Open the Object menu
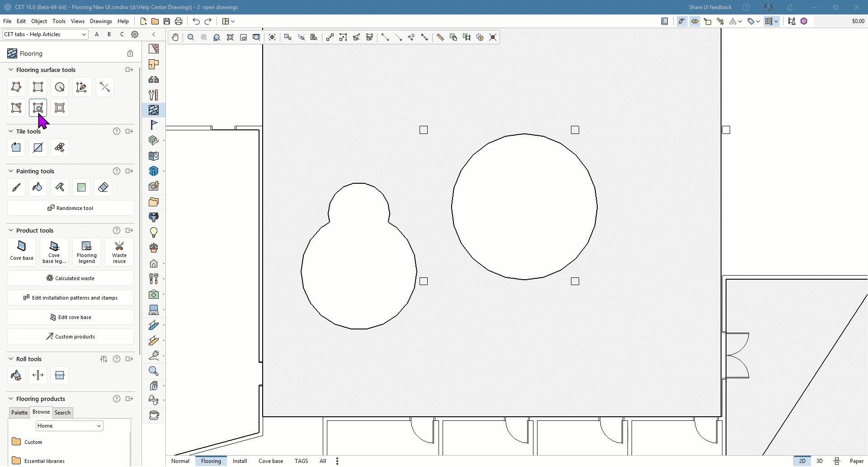The image size is (868, 467). [x=39, y=21]
